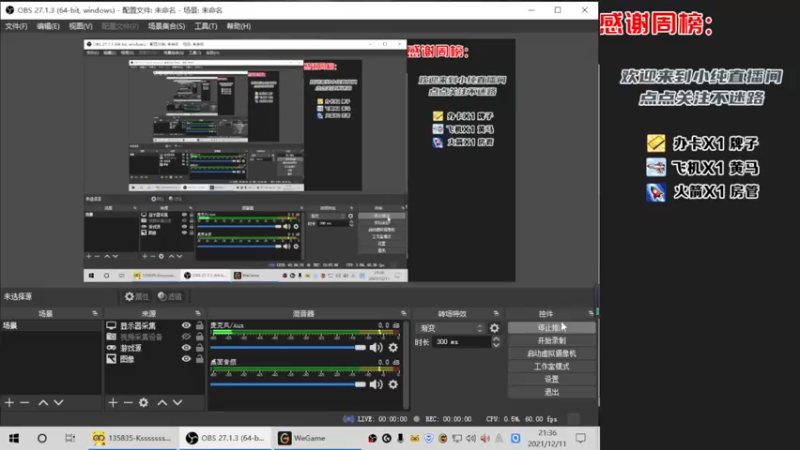Toggle lock on 显示器采集 source
Image resolution: width=800 pixels, height=450 pixels.
click(x=199, y=326)
